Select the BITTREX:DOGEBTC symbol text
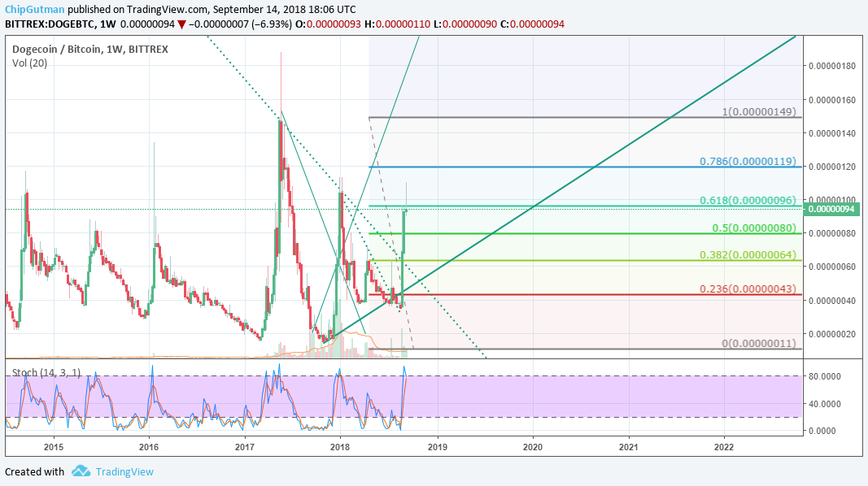Screen dimensions: 868x486 (x=50, y=24)
